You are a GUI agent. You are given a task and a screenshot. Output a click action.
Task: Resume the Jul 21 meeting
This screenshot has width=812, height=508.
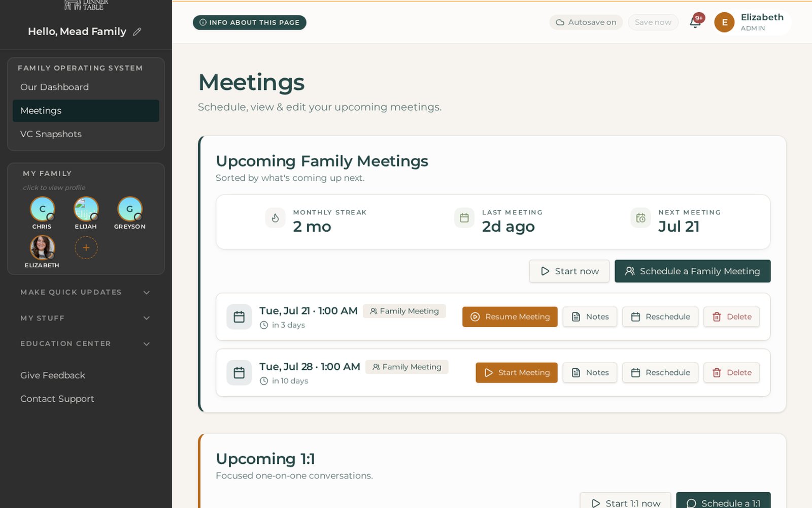click(510, 317)
